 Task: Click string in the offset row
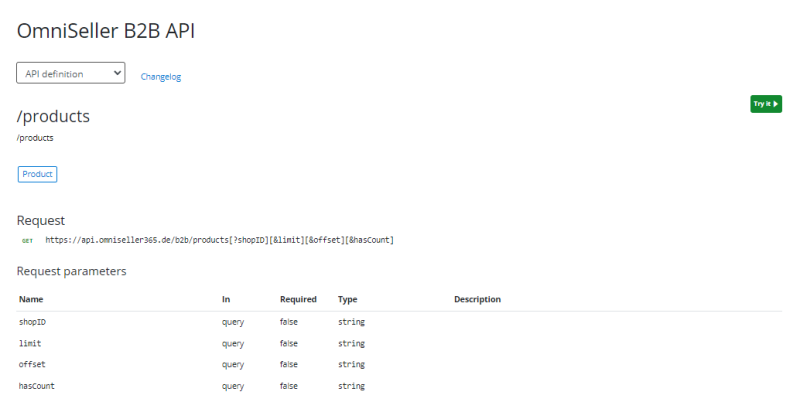tap(351, 365)
